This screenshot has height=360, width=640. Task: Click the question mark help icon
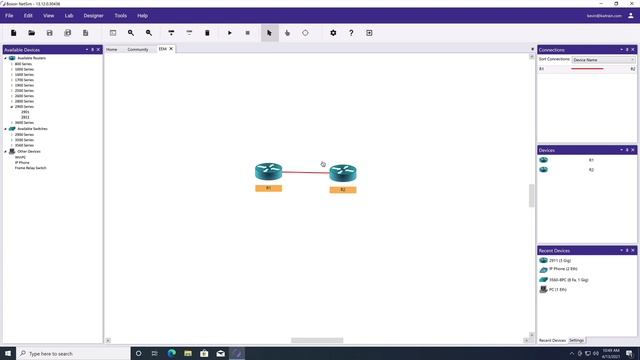(351, 33)
